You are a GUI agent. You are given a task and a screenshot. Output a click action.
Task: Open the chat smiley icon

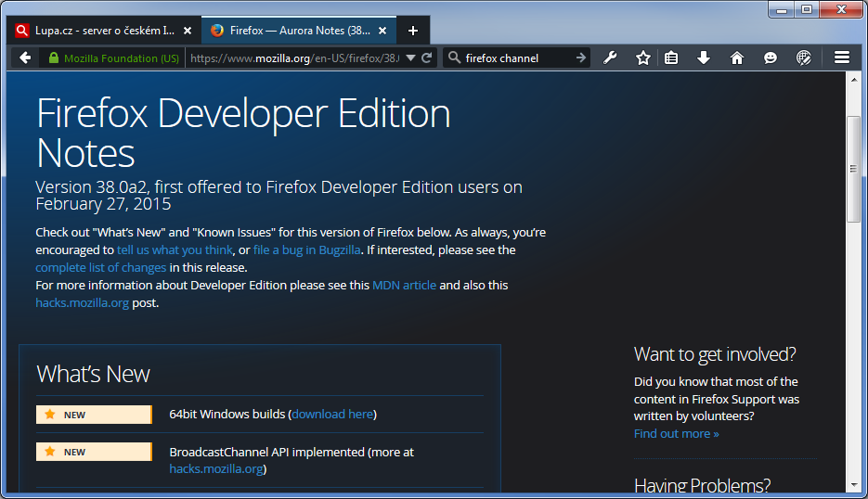(770, 58)
